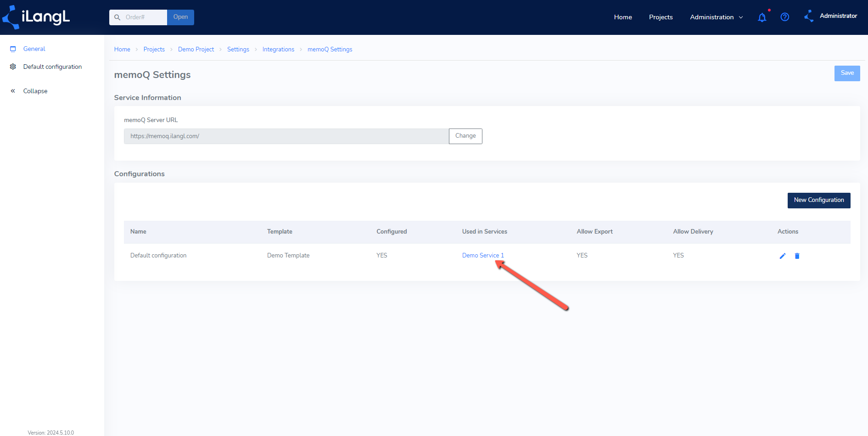This screenshot has width=868, height=436.
Task: Click the Home breadcrumb link
Action: coord(122,49)
